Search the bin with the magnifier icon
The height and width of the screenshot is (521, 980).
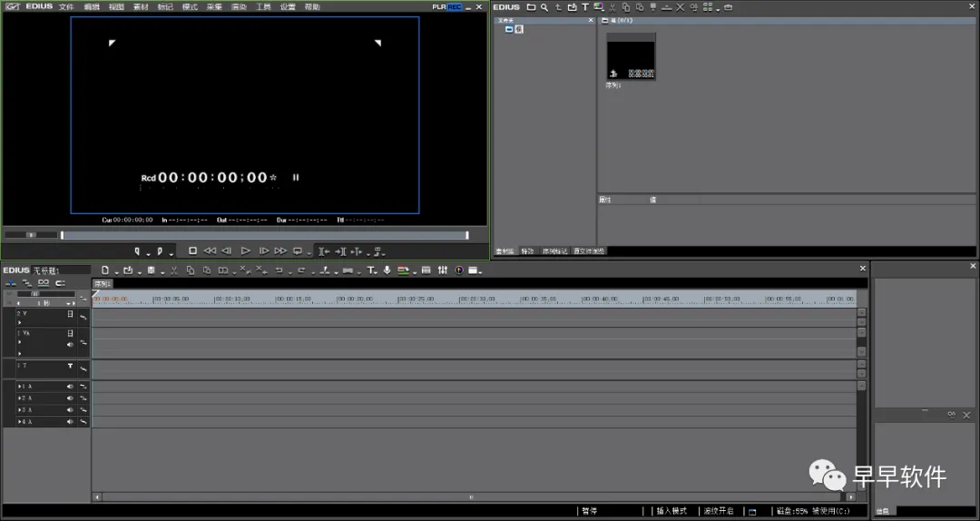click(x=544, y=7)
